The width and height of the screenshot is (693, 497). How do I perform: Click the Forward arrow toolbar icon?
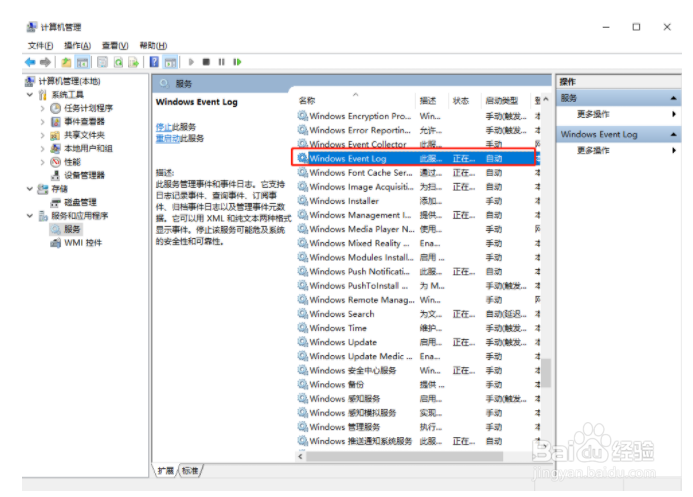coord(46,62)
